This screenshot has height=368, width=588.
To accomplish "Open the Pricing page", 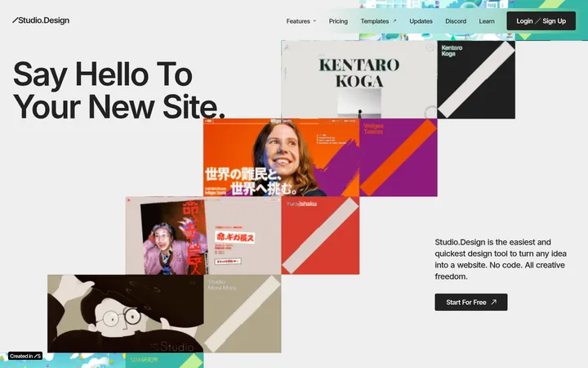I will (x=338, y=21).
